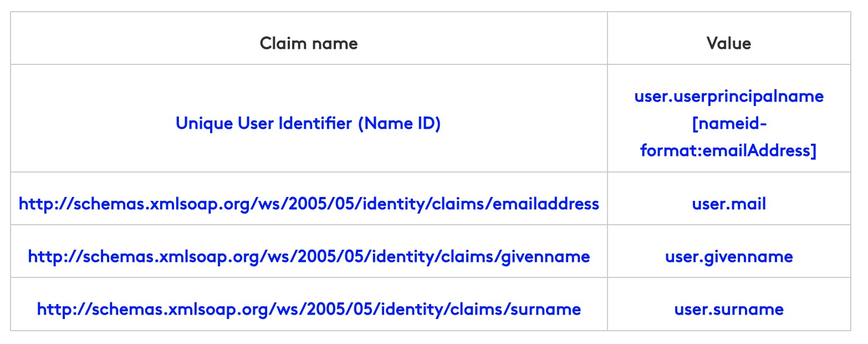
Task: Open the surname claim schema URL
Action: coord(309,309)
